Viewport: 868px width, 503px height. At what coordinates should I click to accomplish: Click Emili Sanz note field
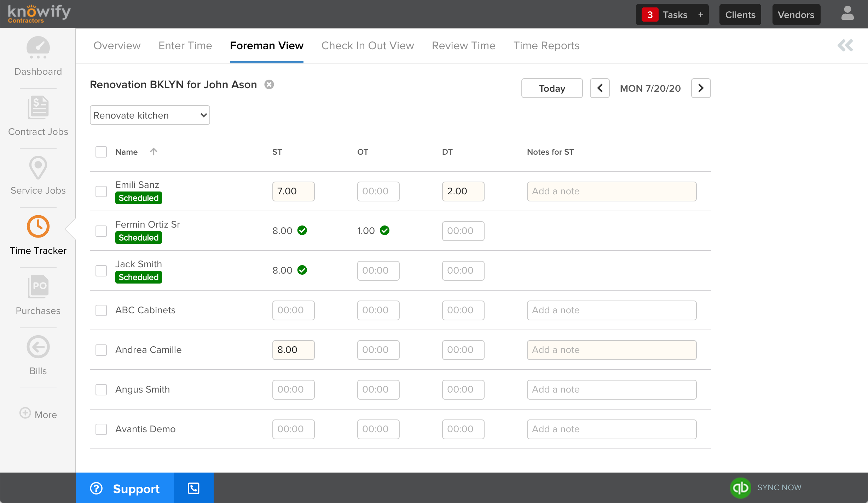612,192
